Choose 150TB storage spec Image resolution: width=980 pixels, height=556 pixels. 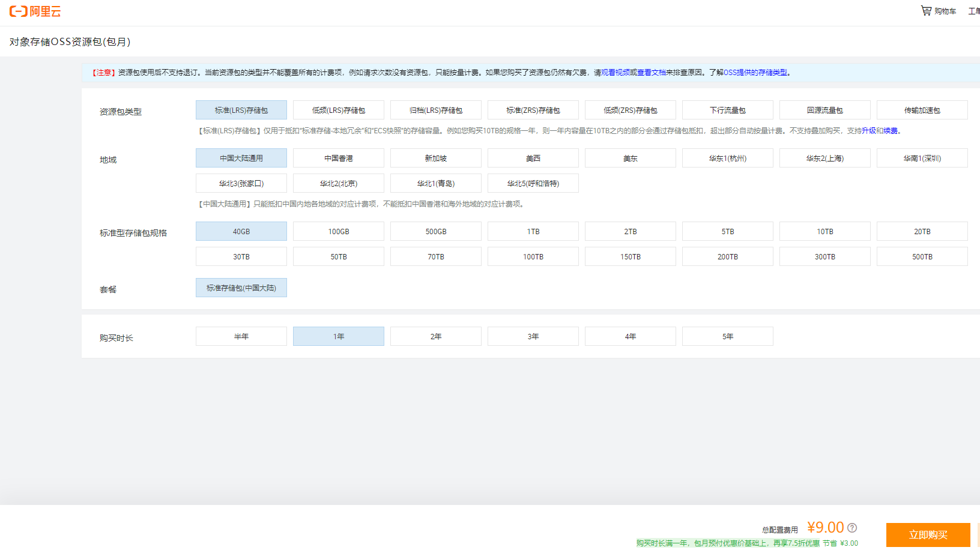(631, 256)
